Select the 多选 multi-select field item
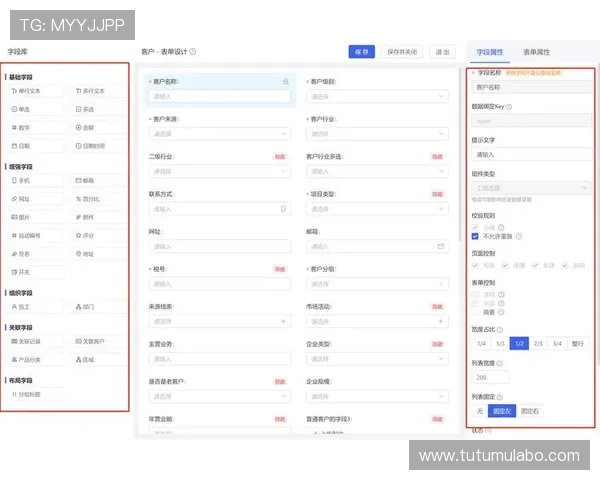 (100, 109)
